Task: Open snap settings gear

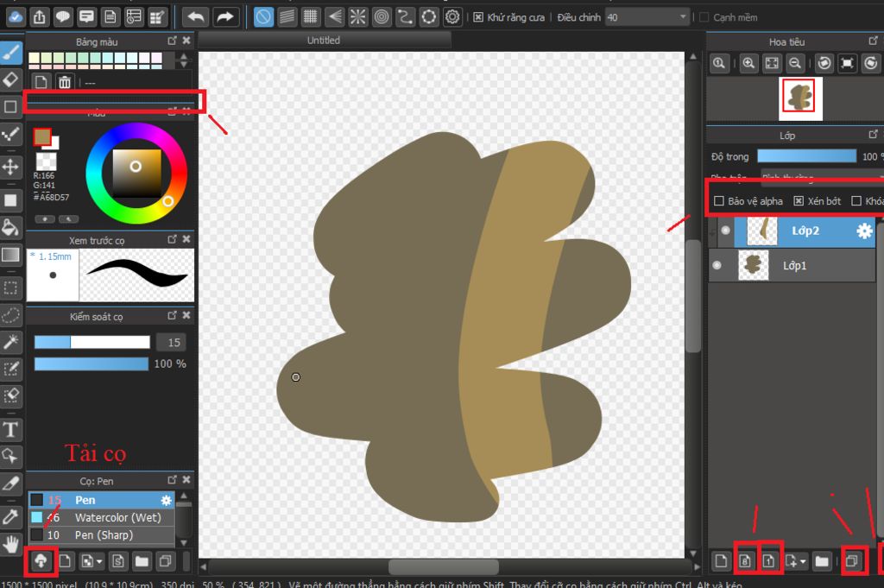Action: click(452, 17)
